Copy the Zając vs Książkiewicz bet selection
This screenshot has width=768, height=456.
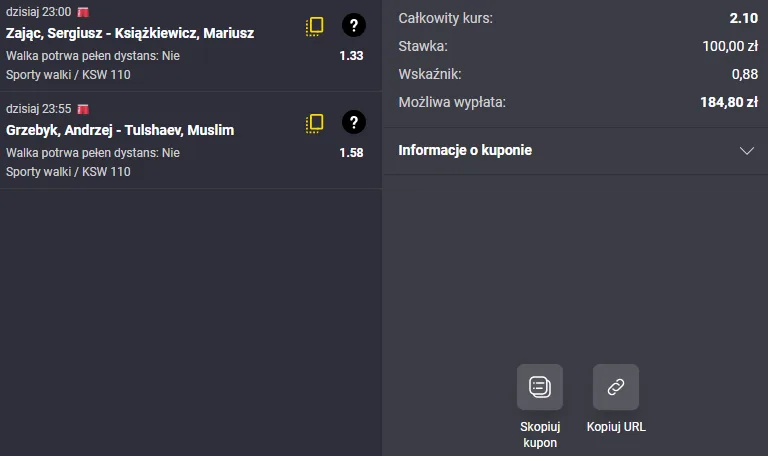click(315, 26)
